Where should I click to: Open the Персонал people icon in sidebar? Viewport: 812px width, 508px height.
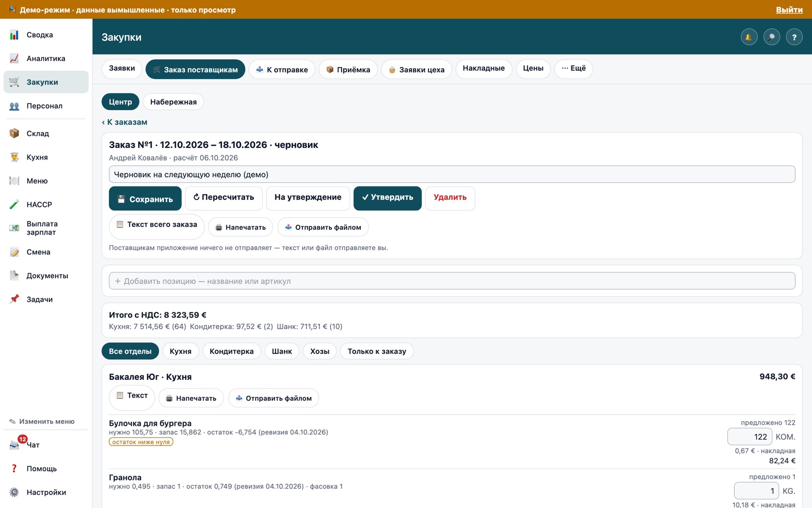click(x=14, y=106)
